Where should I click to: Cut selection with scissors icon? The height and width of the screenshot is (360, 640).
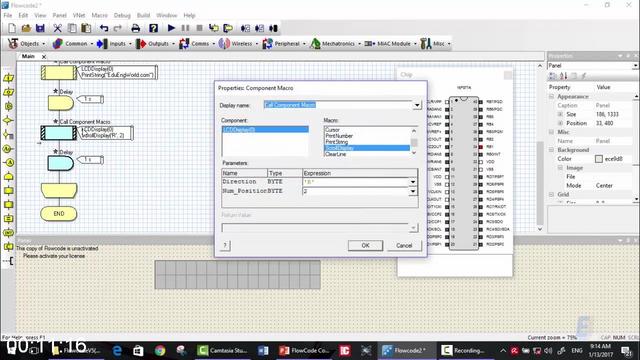point(58,28)
